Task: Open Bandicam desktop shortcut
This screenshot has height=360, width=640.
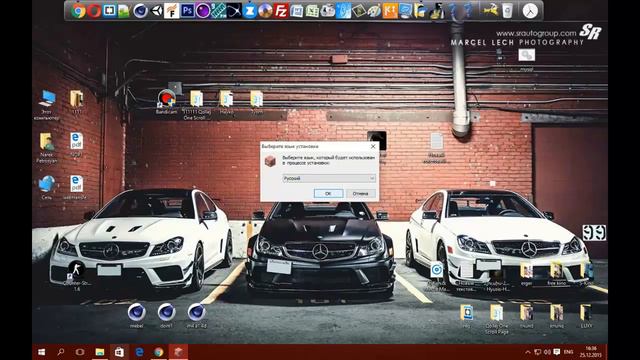Action: pyautogui.click(x=167, y=102)
